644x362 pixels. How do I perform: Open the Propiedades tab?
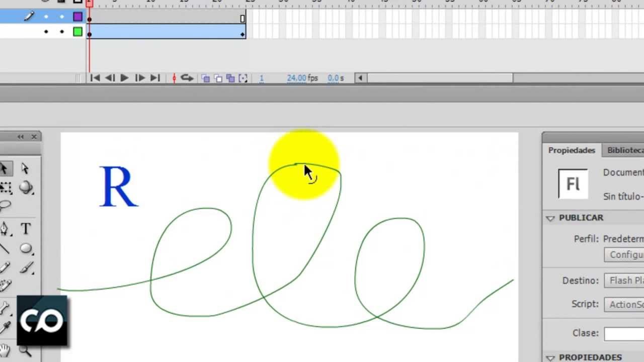coord(572,150)
